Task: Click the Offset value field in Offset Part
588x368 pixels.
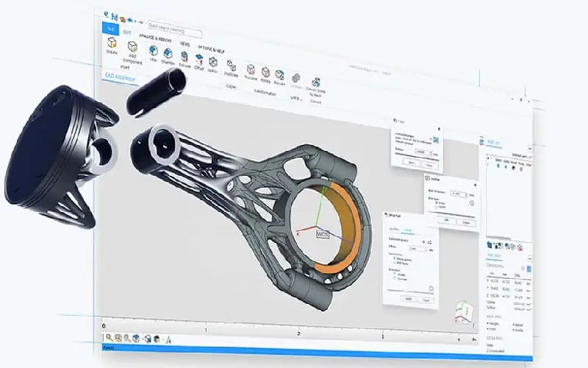Action: coord(417,249)
